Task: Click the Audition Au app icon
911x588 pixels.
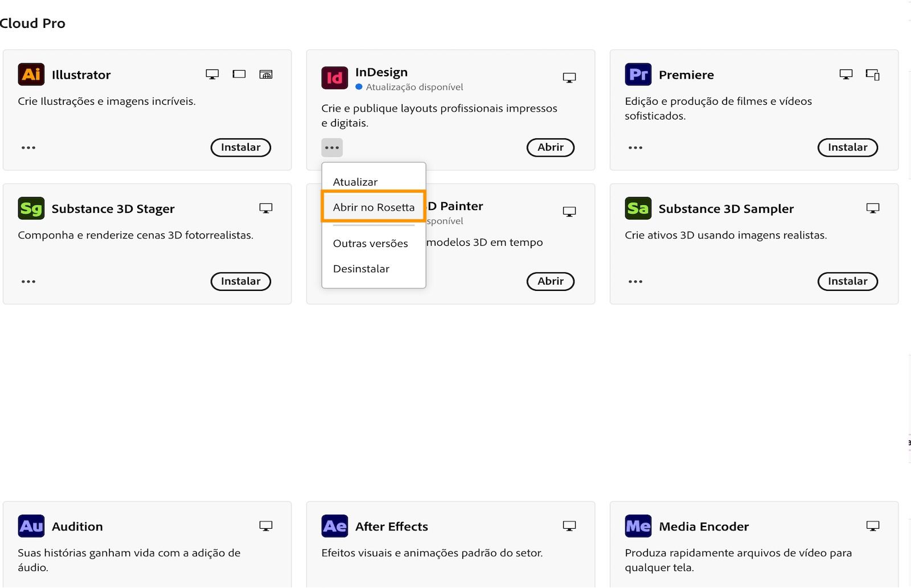Action: (x=31, y=526)
